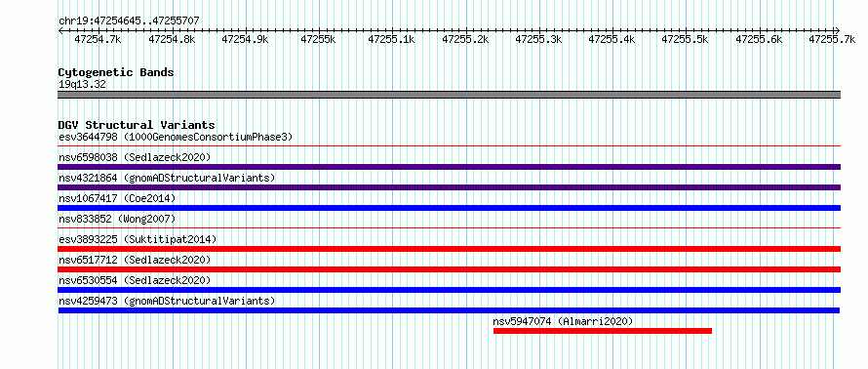Image resolution: width=868 pixels, height=369 pixels.
Task: Click the red bar for esv3893225
Action: click(x=449, y=249)
